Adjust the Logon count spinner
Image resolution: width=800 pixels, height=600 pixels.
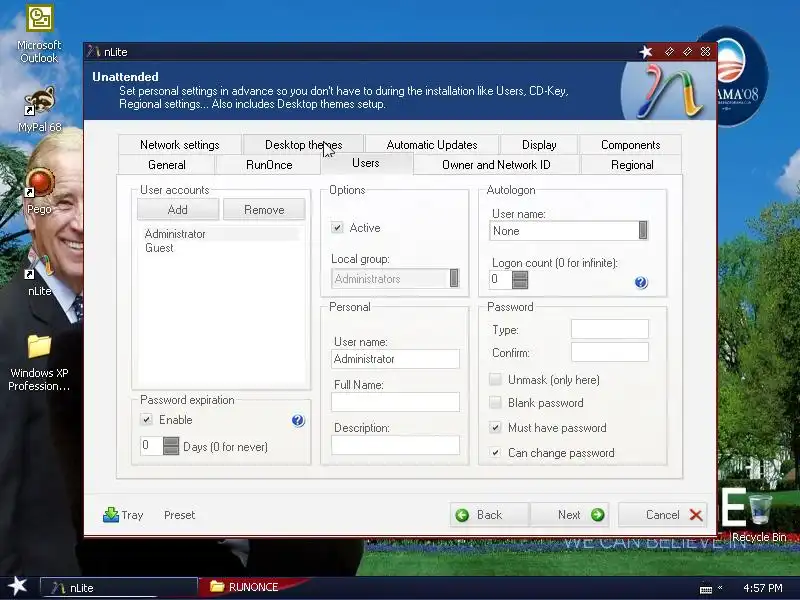520,279
